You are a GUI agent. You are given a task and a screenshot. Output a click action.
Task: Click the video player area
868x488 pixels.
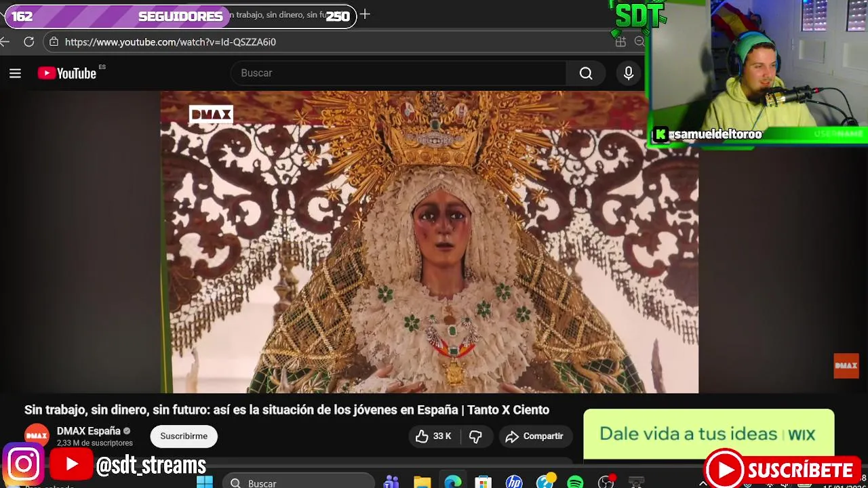tap(429, 242)
